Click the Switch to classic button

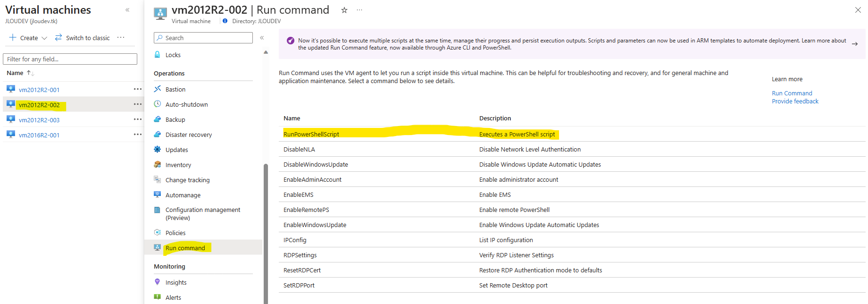(x=83, y=38)
